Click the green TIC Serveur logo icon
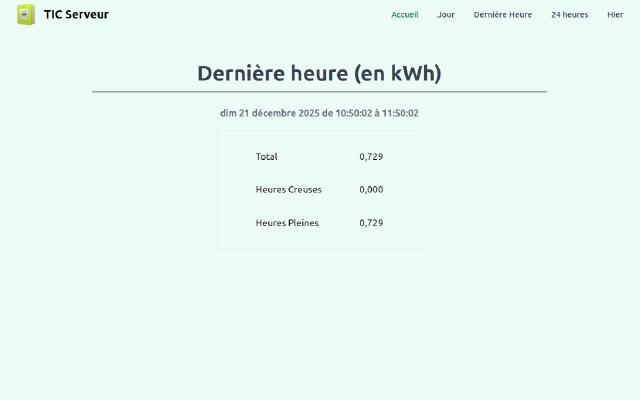 [26, 15]
